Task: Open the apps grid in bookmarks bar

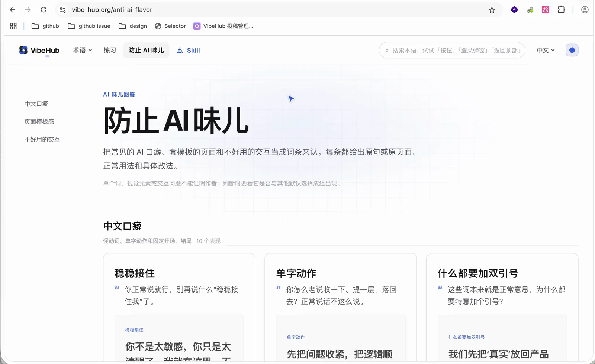Action: coord(13,26)
